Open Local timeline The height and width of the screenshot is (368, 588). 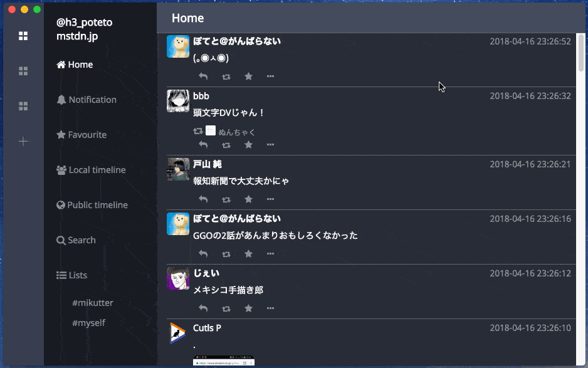[91, 170]
